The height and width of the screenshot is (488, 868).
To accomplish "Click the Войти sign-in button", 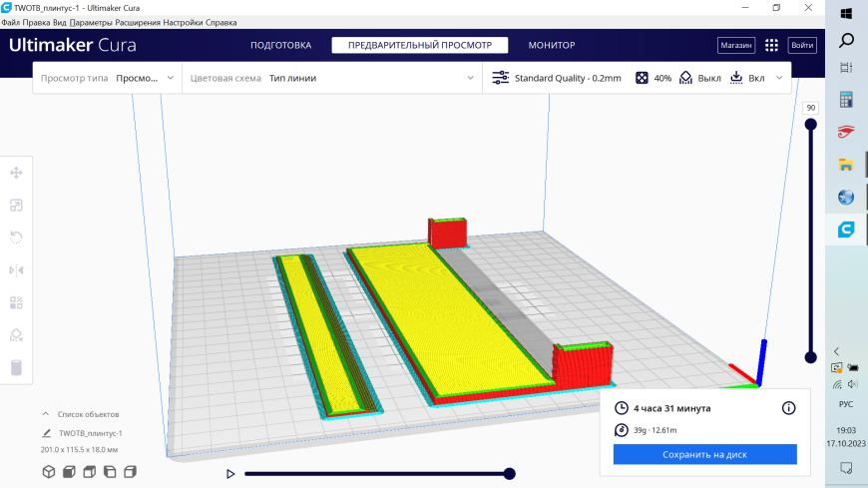I will pos(802,46).
